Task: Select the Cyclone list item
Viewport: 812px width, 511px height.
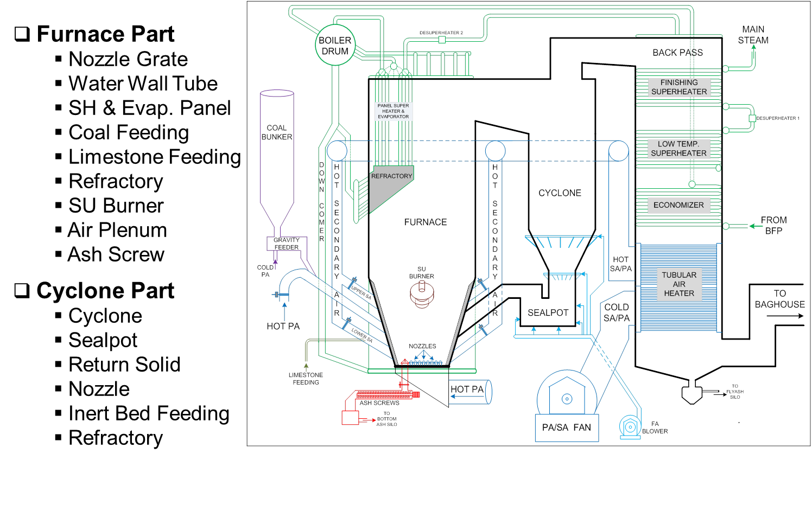Action: point(105,316)
